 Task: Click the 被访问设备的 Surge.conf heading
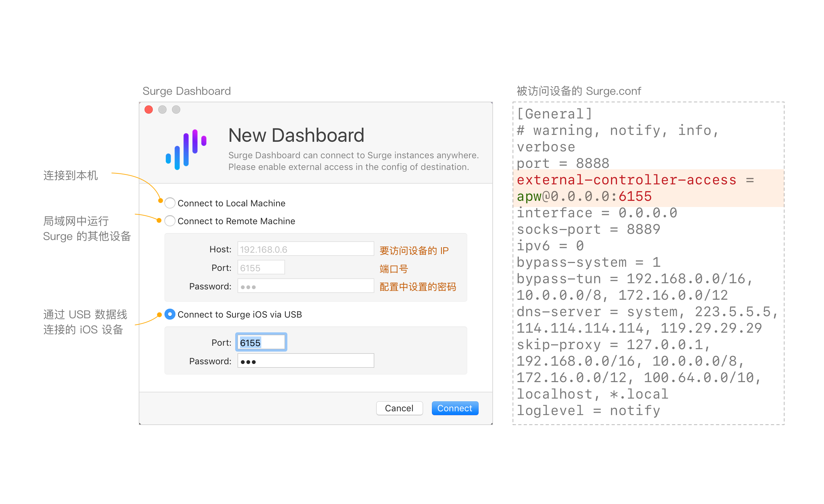click(579, 91)
